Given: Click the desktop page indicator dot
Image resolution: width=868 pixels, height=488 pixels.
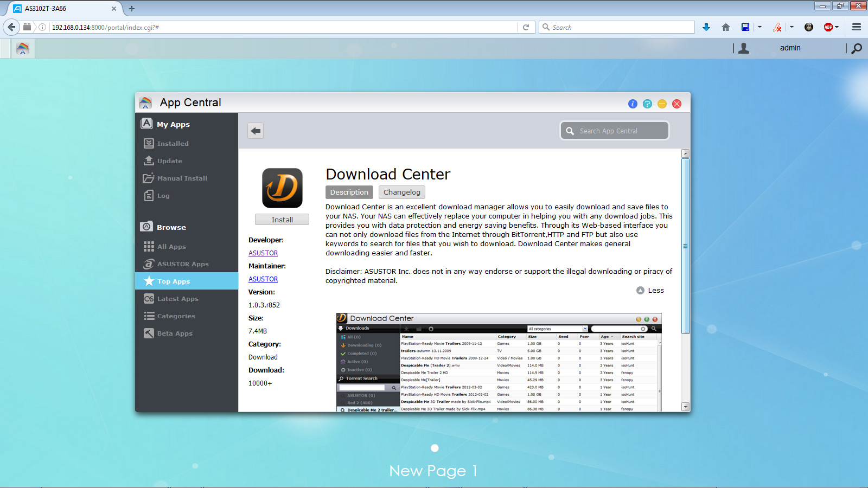Looking at the screenshot, I should coord(435,448).
